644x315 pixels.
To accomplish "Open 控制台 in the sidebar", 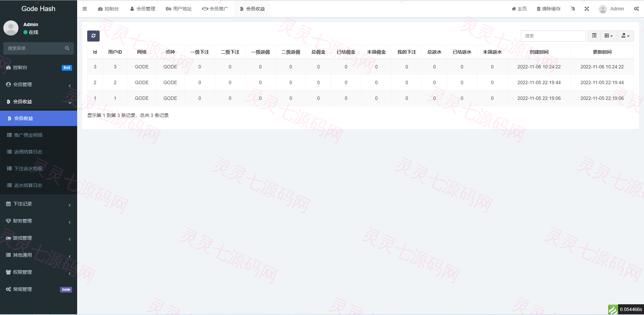I will [39, 67].
